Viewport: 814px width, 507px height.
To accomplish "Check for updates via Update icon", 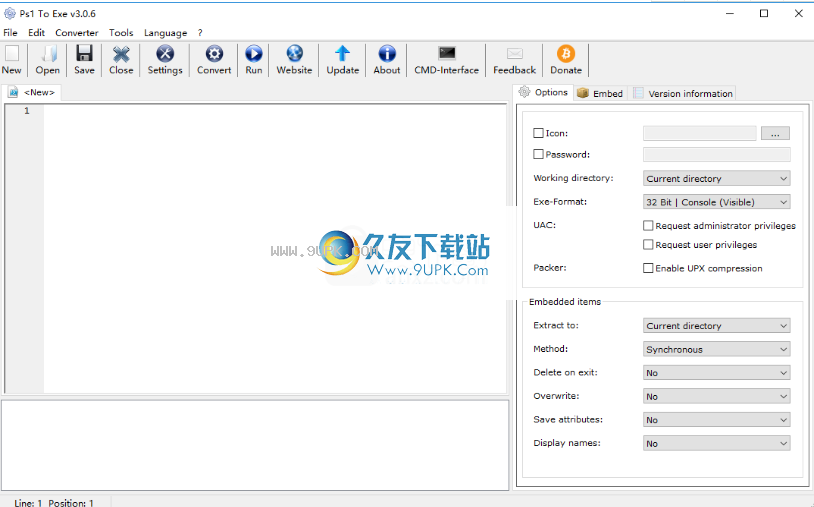I will [343, 53].
